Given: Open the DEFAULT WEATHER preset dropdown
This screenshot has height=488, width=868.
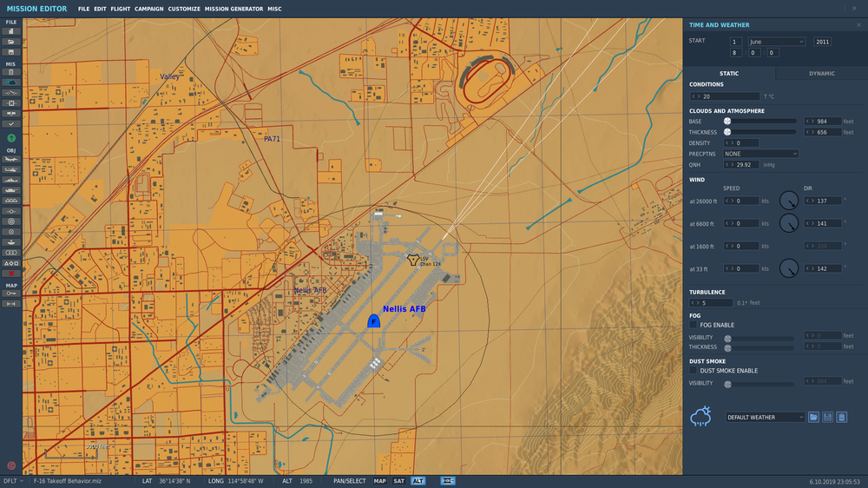Looking at the screenshot, I should click(765, 417).
